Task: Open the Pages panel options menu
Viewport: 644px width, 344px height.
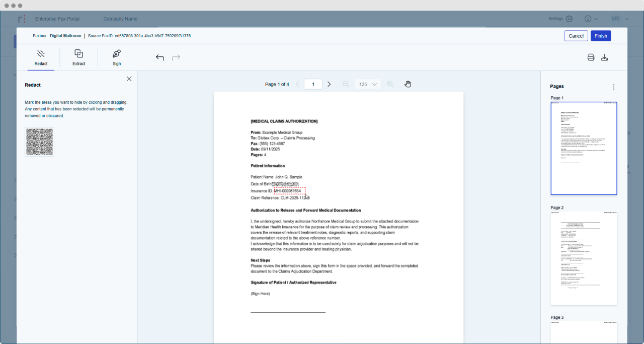Action: point(613,87)
